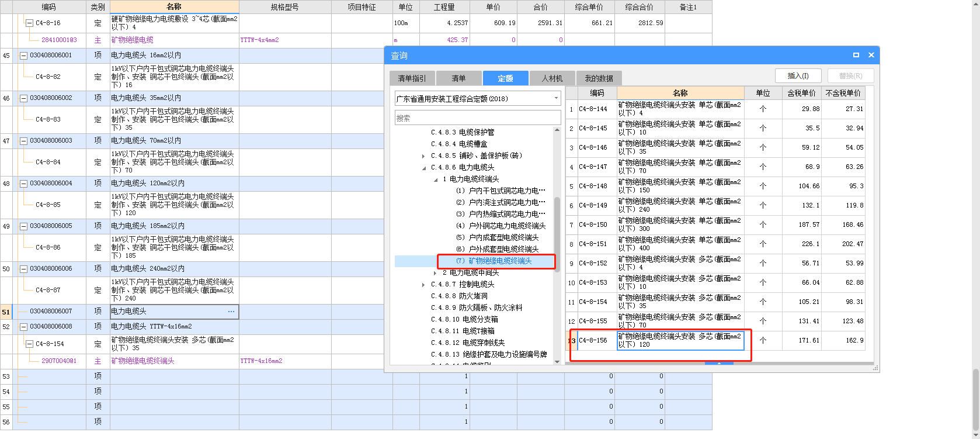Collapse the C4-8-16 quota row
This screenshot has width=980, height=439.
click(x=29, y=23)
